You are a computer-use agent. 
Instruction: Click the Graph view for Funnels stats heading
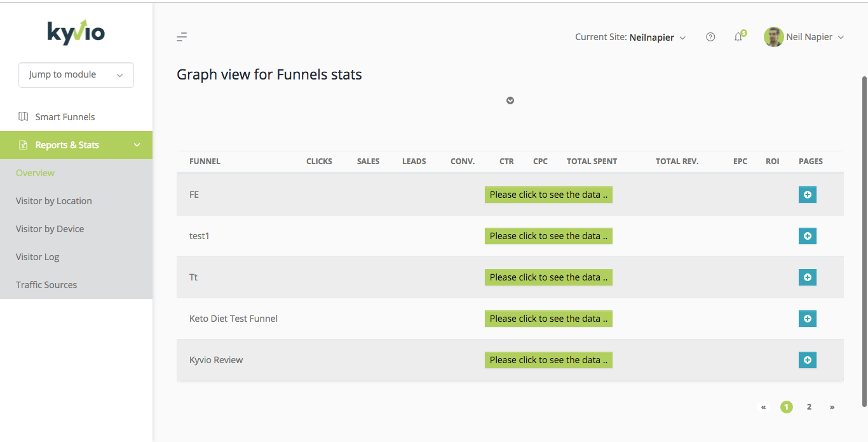[x=269, y=74]
